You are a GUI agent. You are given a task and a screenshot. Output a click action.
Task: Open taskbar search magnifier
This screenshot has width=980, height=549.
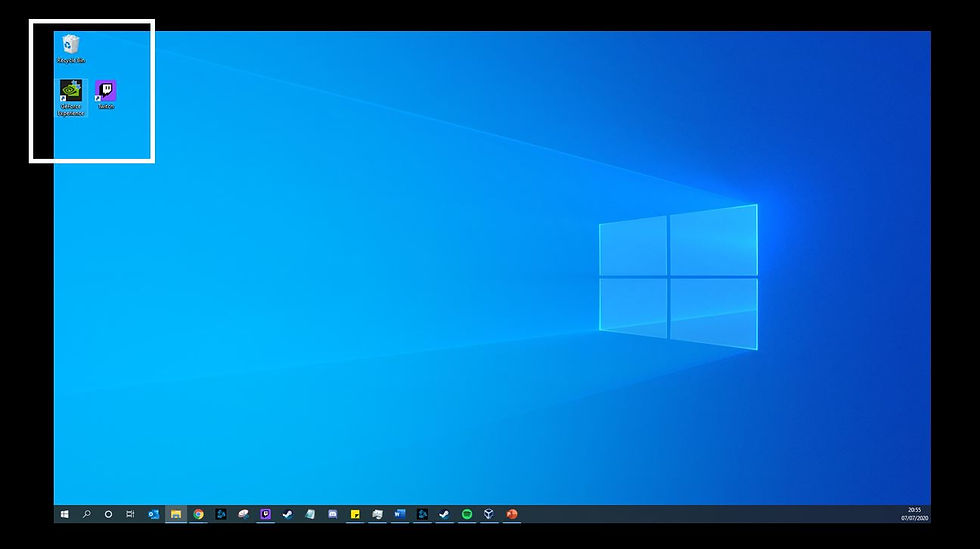(86, 514)
